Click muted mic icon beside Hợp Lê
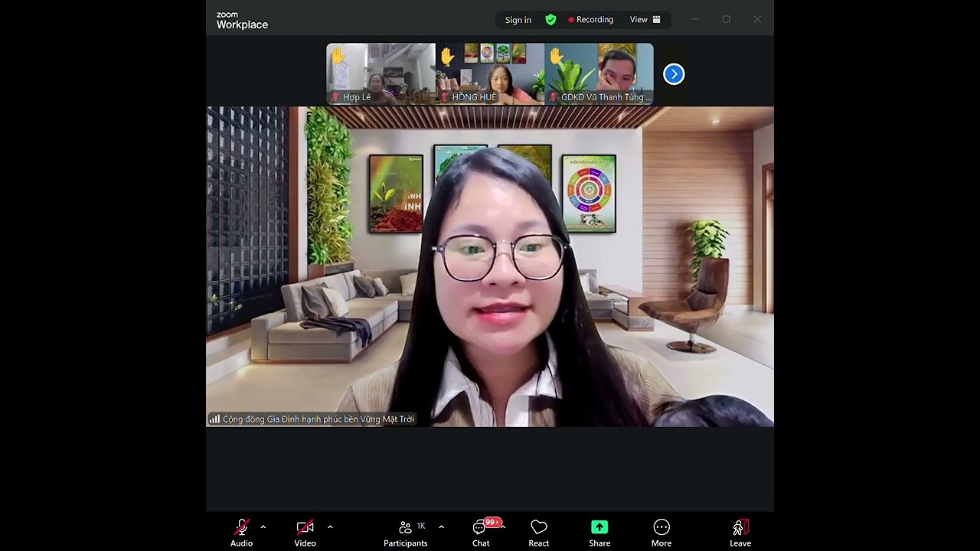 point(335,97)
